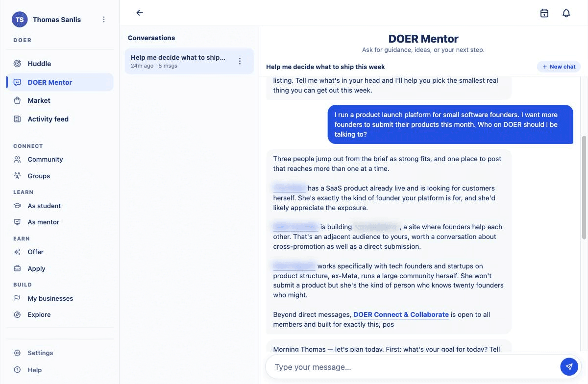Click the Apply briefcase icon
This screenshot has width=588, height=384.
[18, 268]
